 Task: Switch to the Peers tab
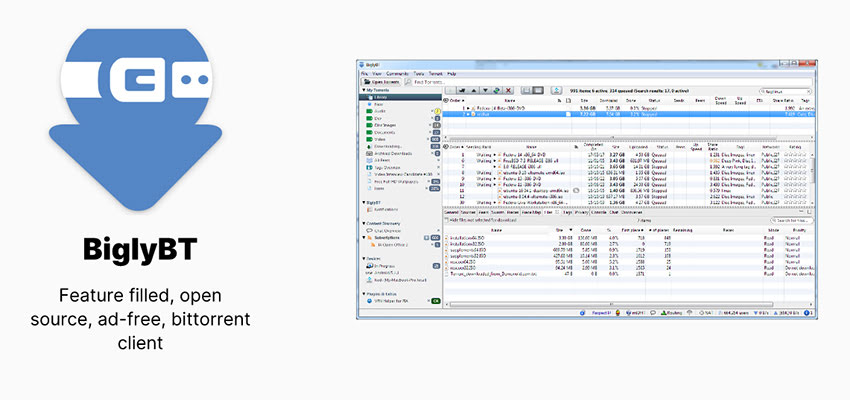(x=484, y=212)
